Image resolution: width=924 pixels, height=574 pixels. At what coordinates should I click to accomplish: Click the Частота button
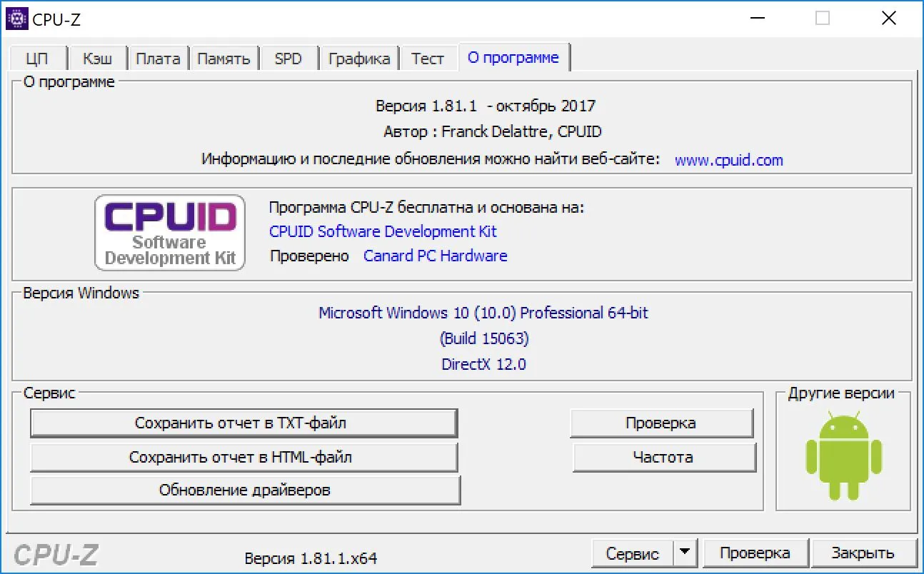663,457
